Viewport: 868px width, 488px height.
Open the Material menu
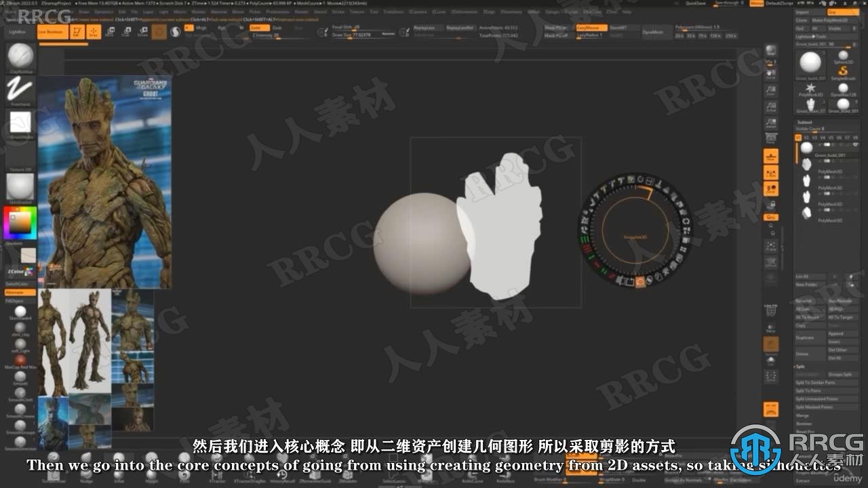pos(219,12)
